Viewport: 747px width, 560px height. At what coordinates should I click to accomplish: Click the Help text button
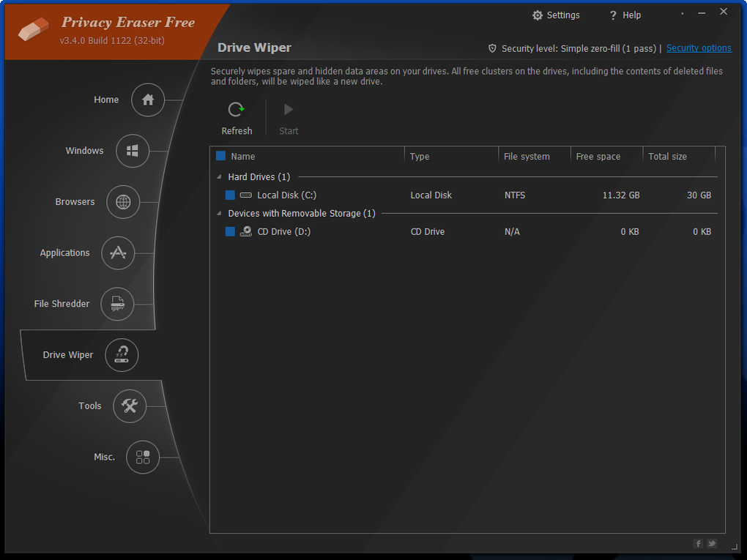click(x=632, y=15)
